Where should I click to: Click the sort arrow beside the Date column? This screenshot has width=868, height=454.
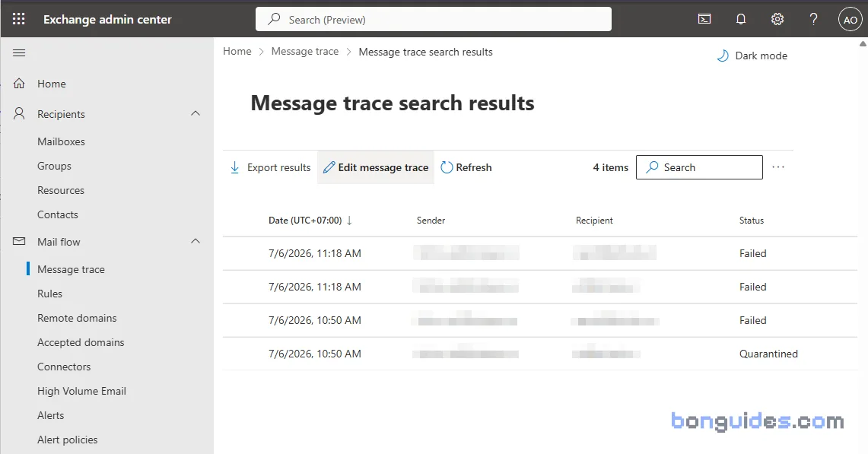(349, 221)
